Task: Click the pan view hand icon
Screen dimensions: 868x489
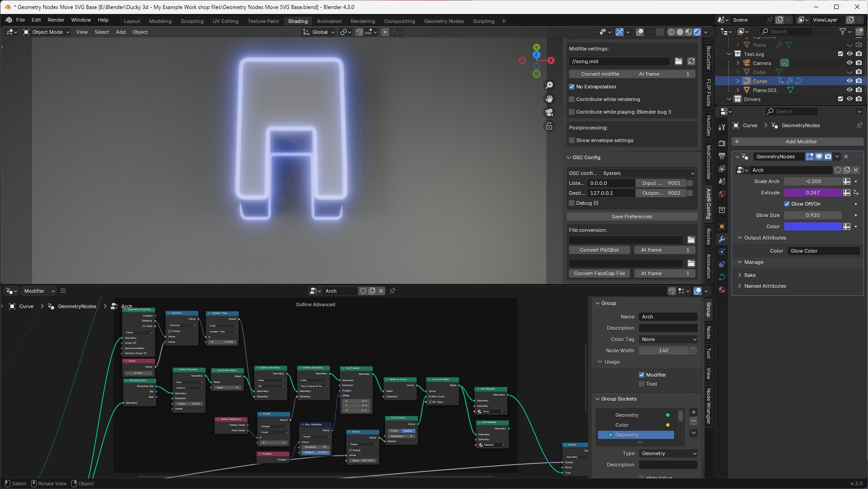Action: click(549, 99)
